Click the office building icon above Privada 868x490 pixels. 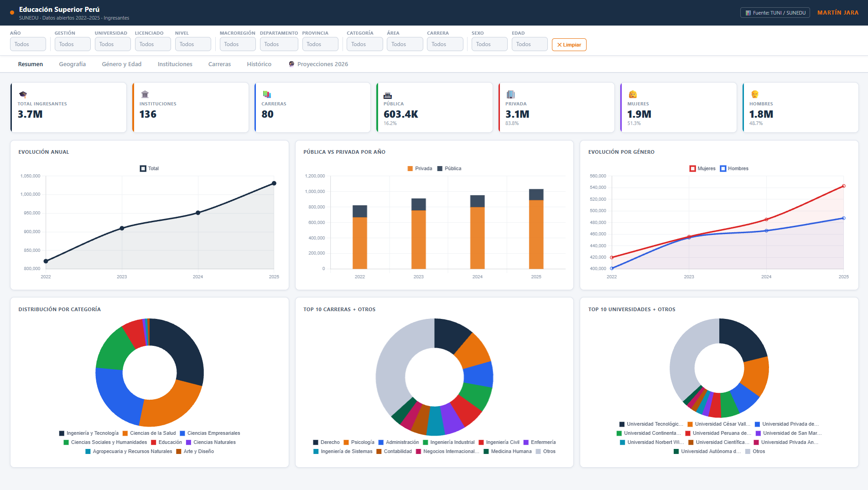click(510, 94)
